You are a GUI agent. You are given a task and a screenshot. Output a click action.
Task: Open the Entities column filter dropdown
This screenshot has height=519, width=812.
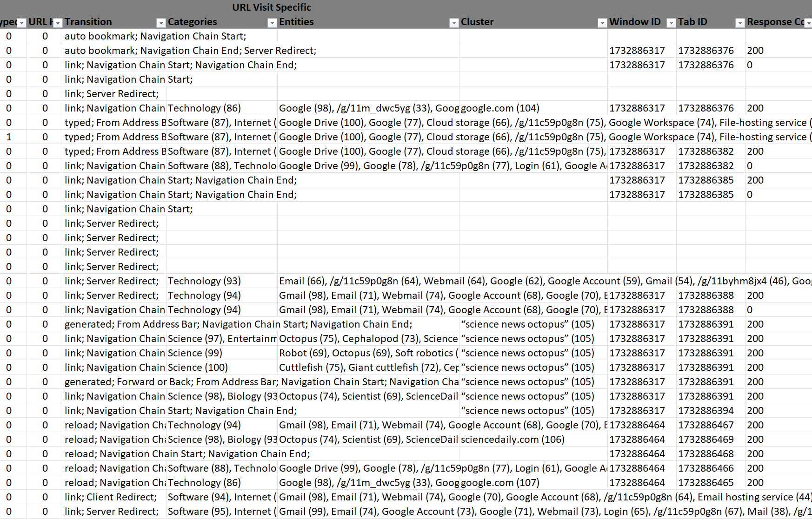tap(454, 23)
